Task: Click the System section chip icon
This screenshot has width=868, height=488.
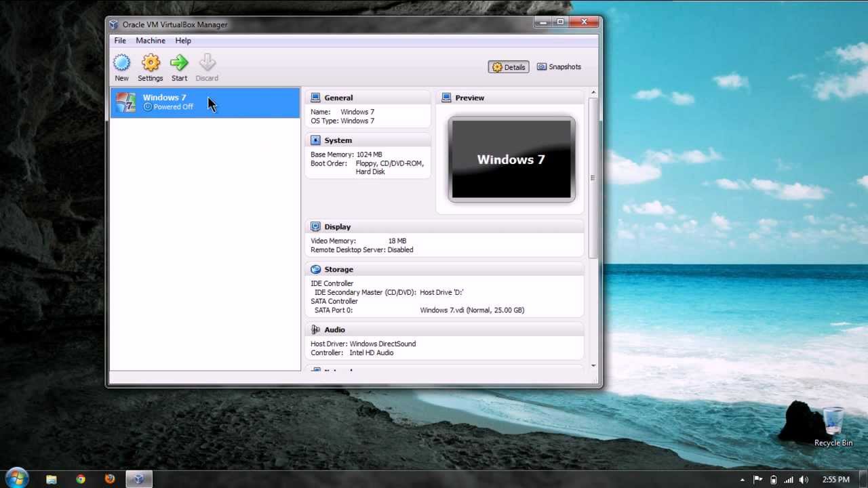Action: [x=315, y=140]
